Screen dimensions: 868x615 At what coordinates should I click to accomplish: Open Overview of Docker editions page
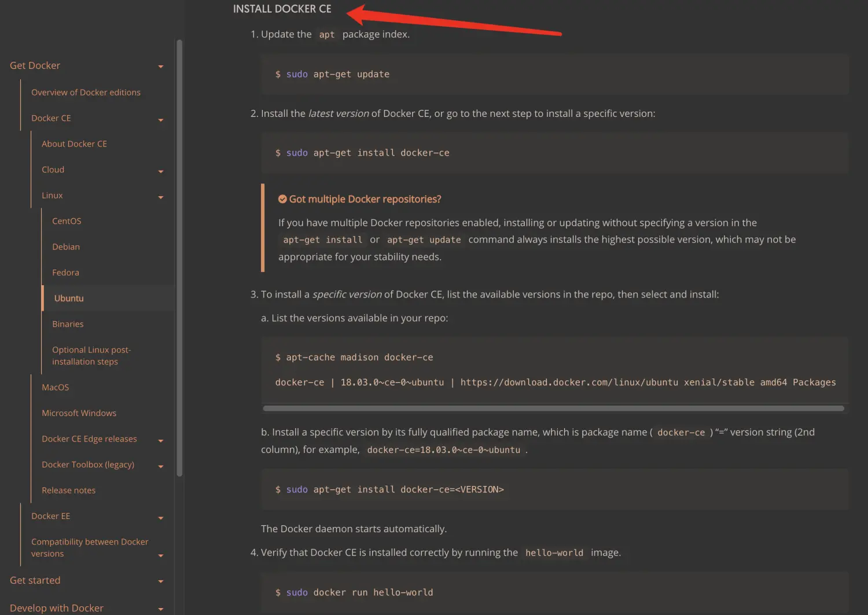point(86,92)
